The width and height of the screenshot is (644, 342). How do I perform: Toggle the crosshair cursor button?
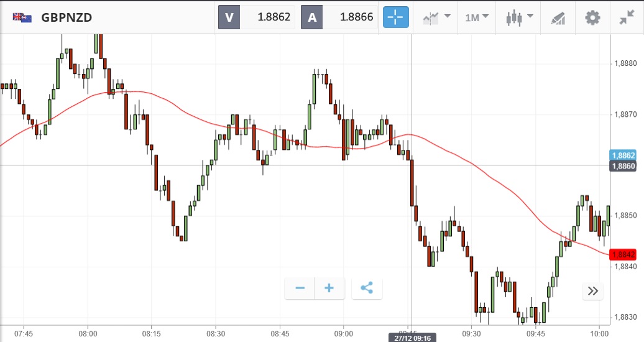click(395, 17)
